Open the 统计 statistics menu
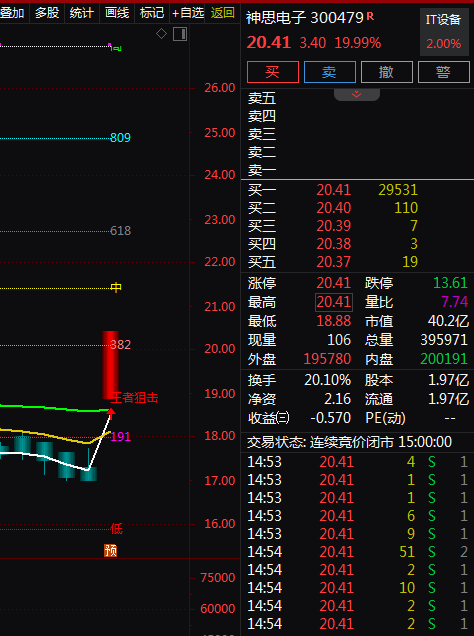 click(82, 13)
